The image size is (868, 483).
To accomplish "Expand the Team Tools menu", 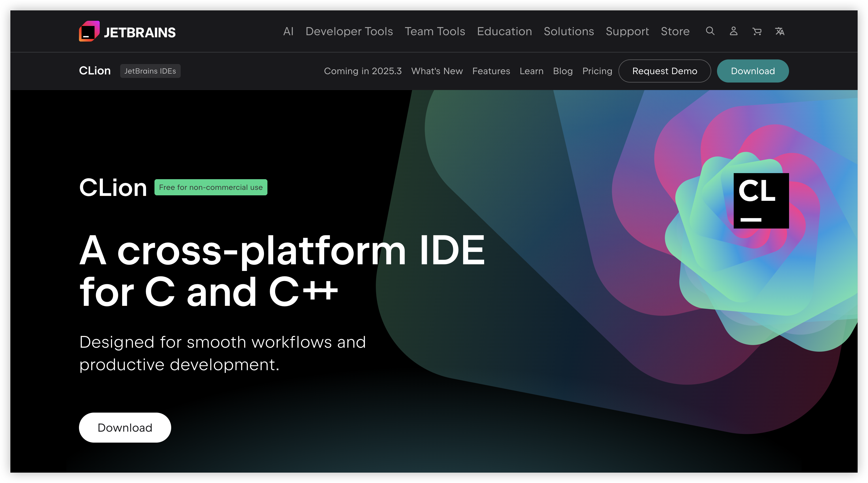I will 435,31.
